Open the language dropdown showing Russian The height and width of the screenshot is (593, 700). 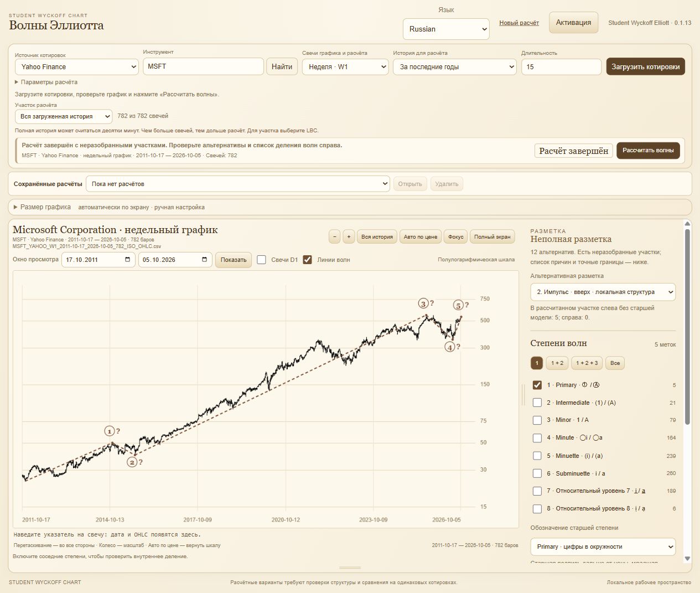[446, 29]
